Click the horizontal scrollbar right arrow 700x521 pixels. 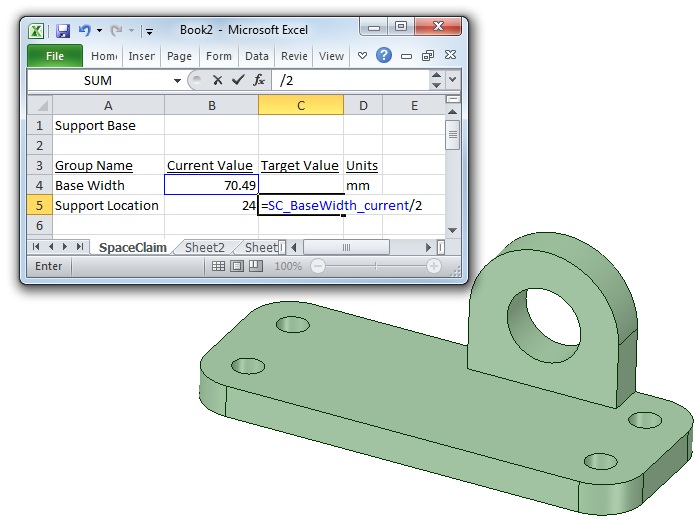coord(429,247)
